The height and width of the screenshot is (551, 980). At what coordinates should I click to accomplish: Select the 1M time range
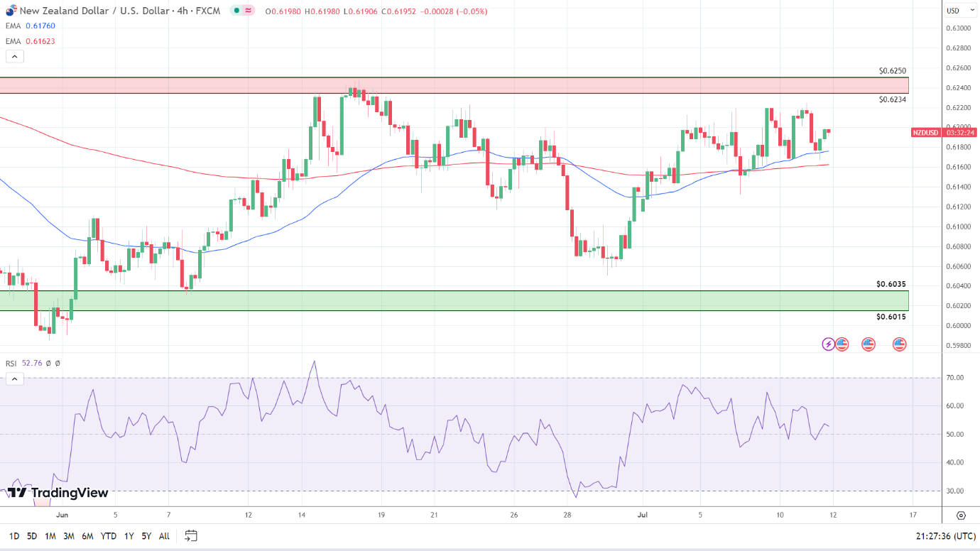pyautogui.click(x=50, y=536)
